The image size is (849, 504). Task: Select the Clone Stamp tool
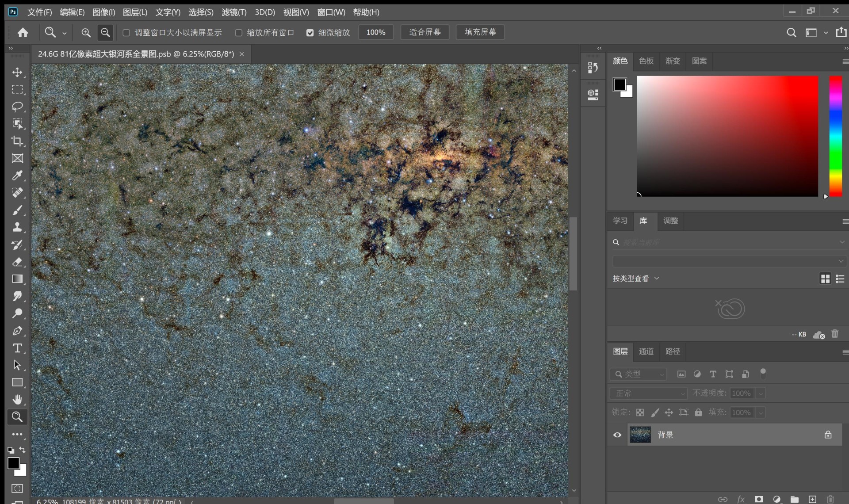coord(17,227)
